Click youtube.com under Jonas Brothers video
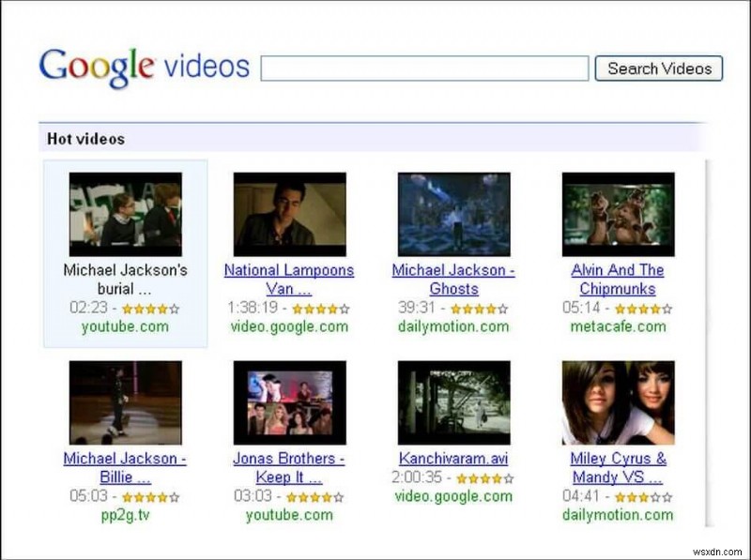 [289, 516]
